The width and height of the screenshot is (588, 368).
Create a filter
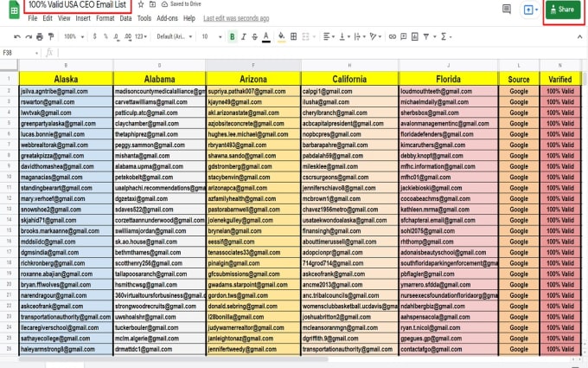click(426, 36)
